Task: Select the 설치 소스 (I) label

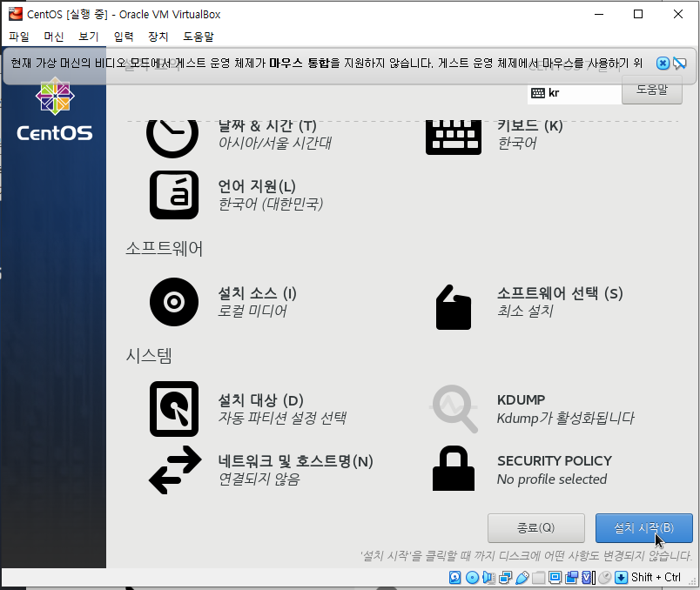Action: [257, 293]
